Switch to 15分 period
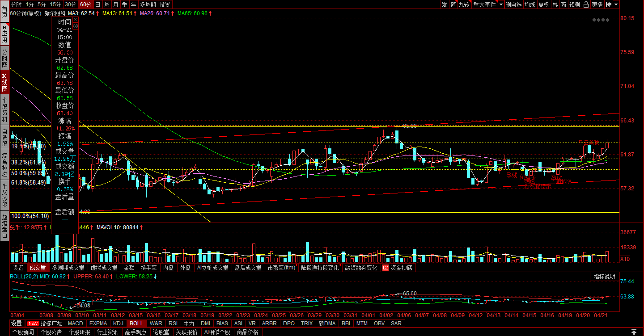 pyautogui.click(x=55, y=4)
